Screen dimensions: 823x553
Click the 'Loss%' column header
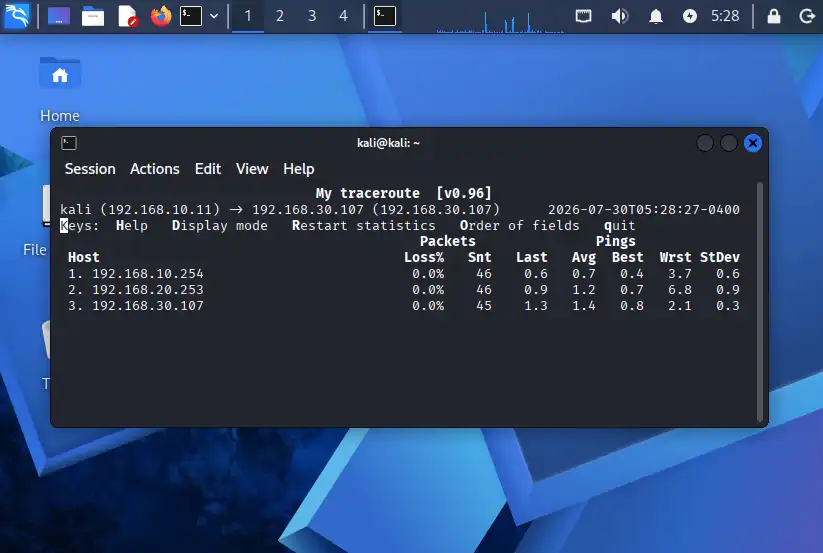[x=424, y=258]
